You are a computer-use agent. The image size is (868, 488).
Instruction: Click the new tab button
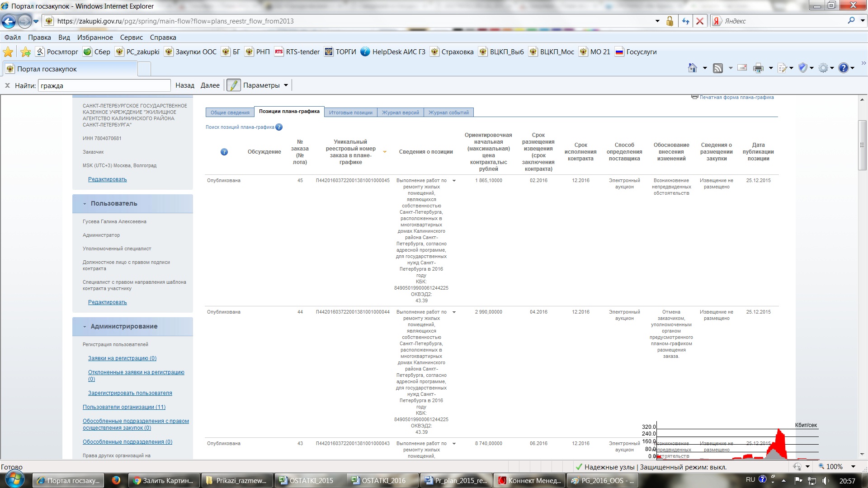(x=144, y=69)
